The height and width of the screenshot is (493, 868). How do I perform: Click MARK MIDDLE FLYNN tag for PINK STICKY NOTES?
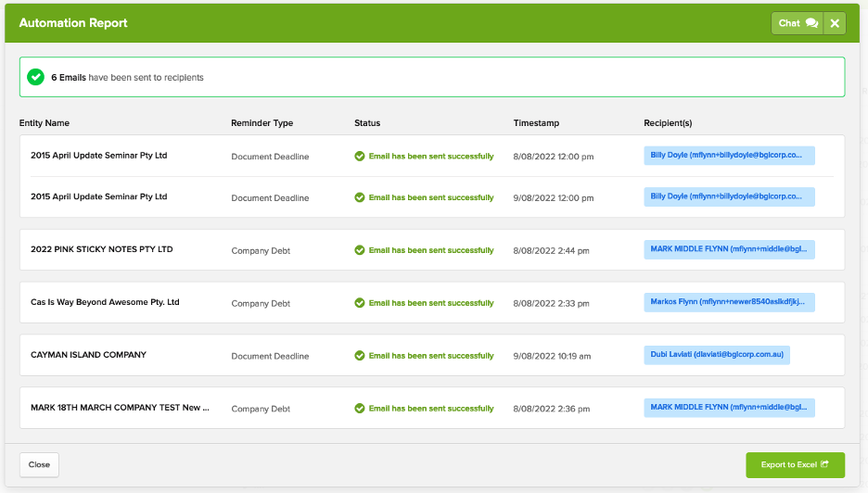[x=729, y=249]
